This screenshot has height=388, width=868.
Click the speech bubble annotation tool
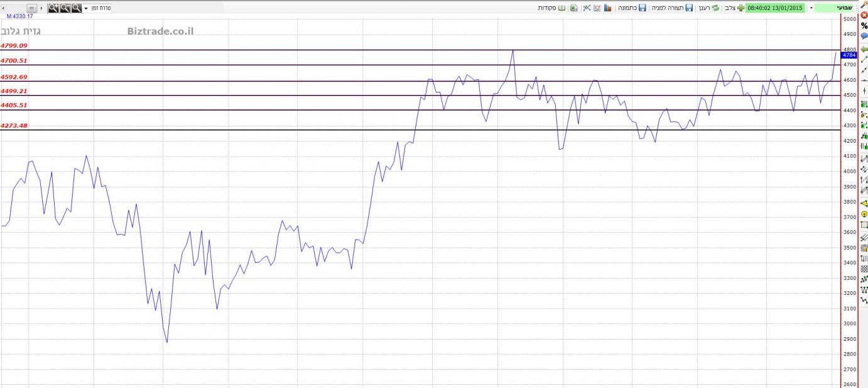[x=864, y=36]
